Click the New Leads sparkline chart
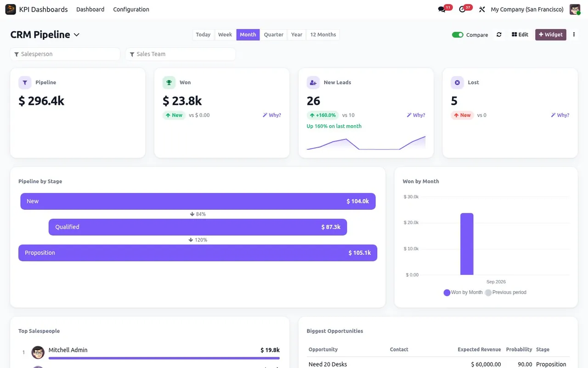 point(366,143)
